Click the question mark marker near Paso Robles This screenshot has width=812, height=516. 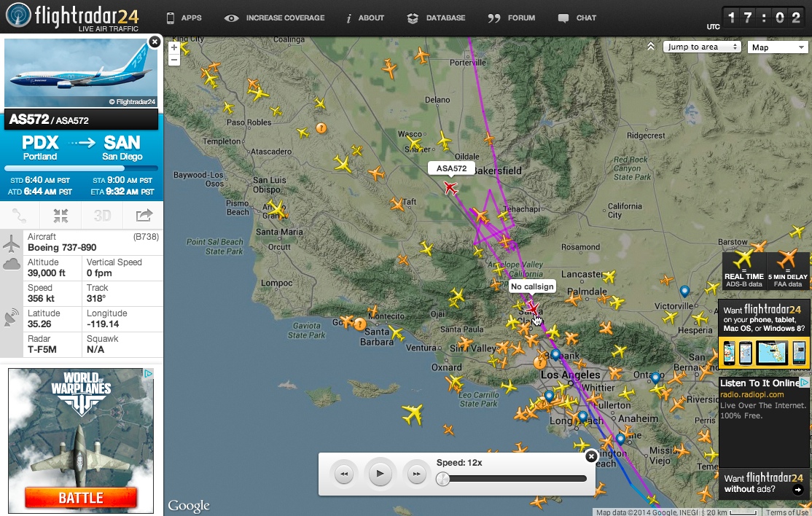321,128
